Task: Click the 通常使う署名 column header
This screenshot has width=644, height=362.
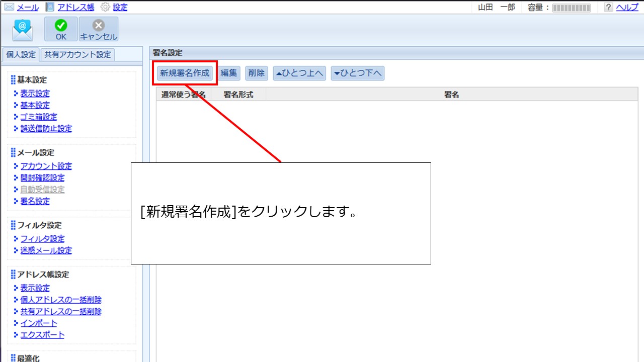Action: click(x=184, y=95)
